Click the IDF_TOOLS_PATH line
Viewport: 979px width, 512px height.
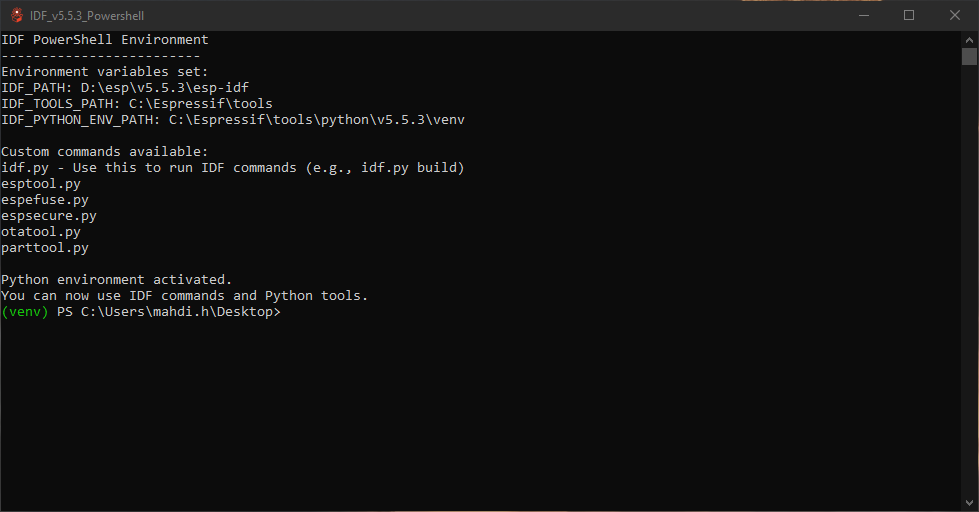coord(137,104)
